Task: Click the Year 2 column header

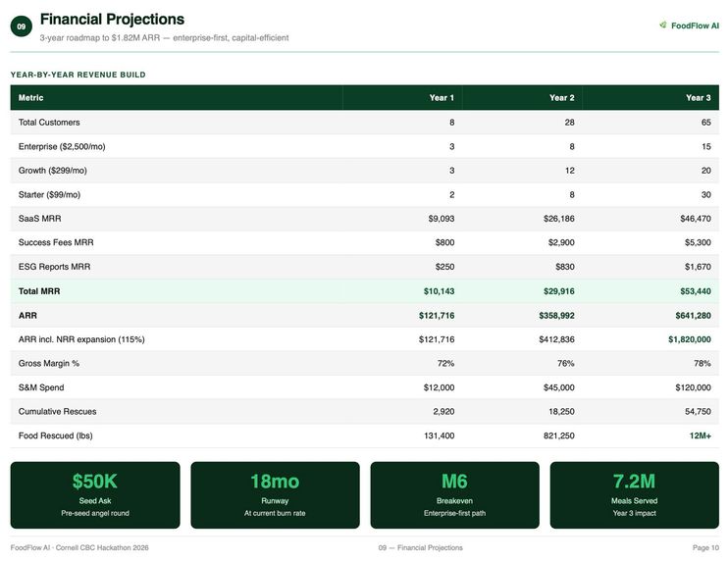Action: 562,98
